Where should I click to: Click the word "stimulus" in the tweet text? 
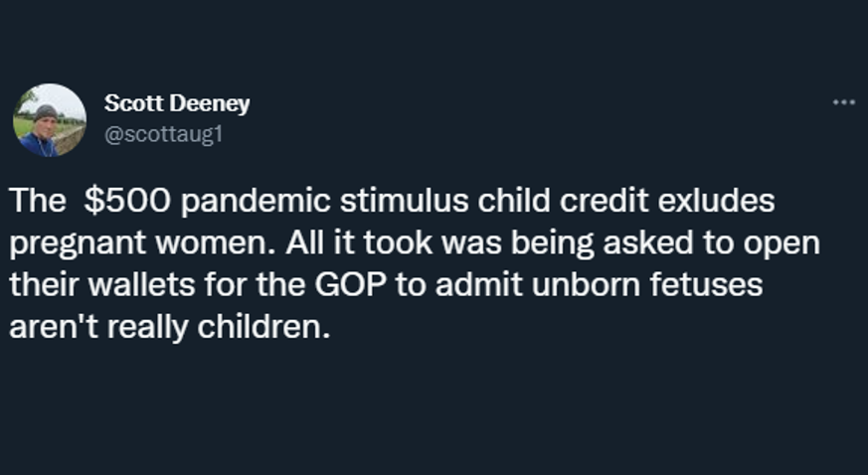[404, 200]
